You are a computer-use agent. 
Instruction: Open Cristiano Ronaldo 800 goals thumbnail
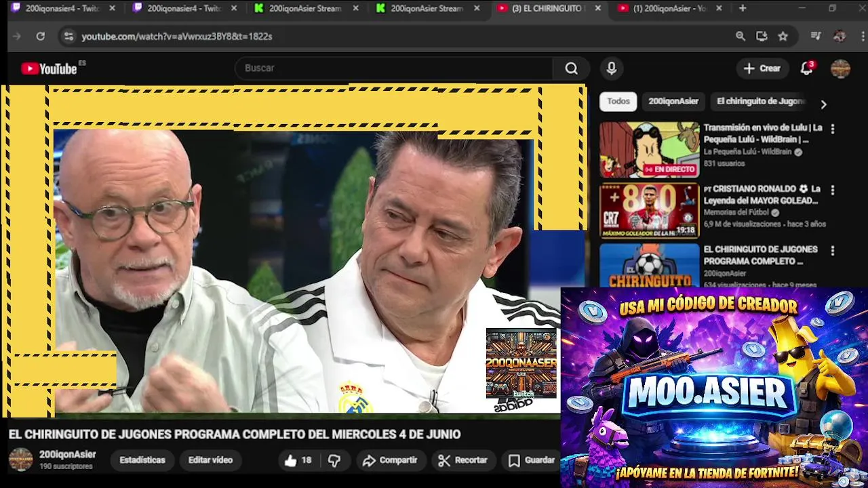tap(649, 211)
